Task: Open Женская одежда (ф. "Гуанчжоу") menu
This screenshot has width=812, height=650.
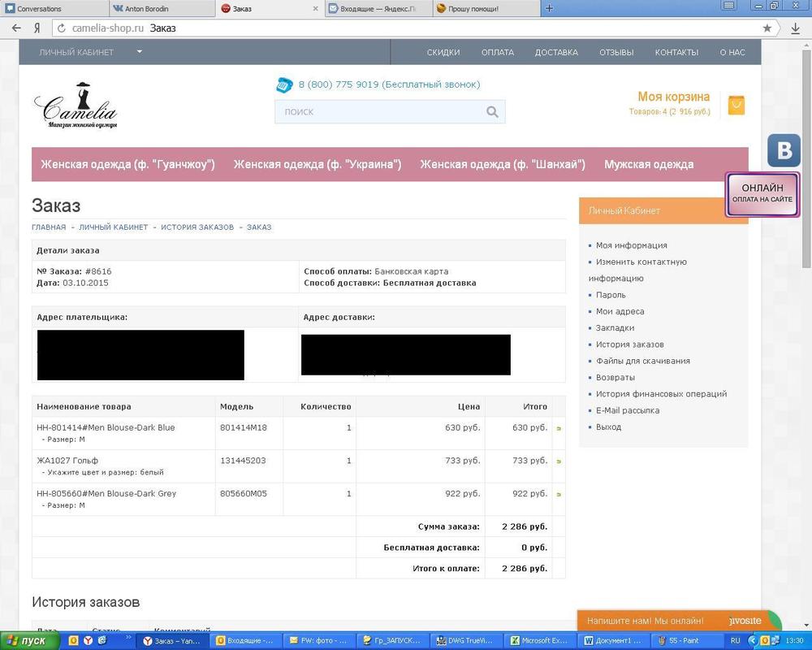Action: pos(127,164)
